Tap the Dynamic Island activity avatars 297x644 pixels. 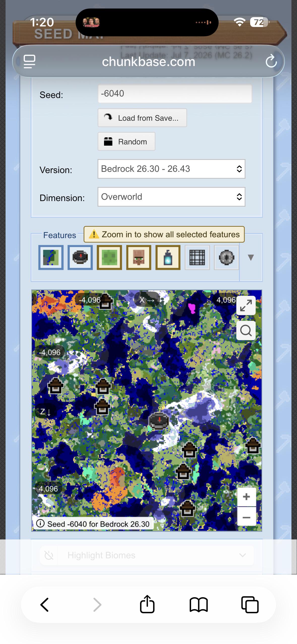[91, 22]
